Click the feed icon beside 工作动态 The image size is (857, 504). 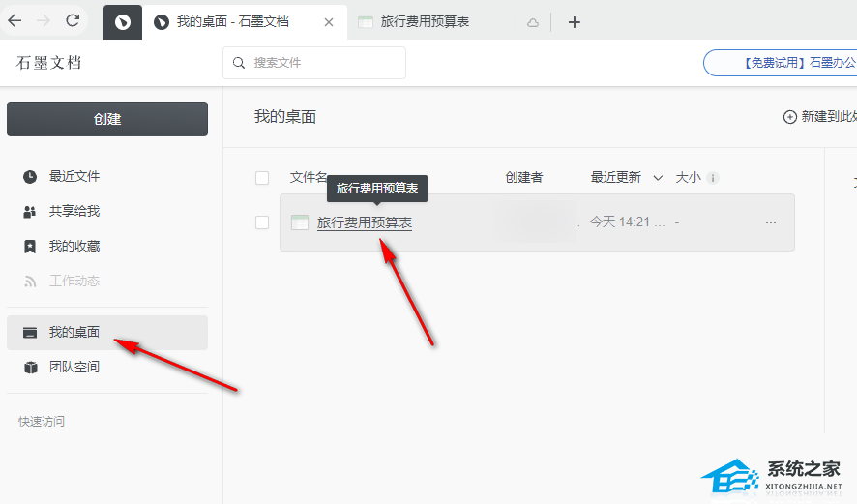(x=30, y=282)
